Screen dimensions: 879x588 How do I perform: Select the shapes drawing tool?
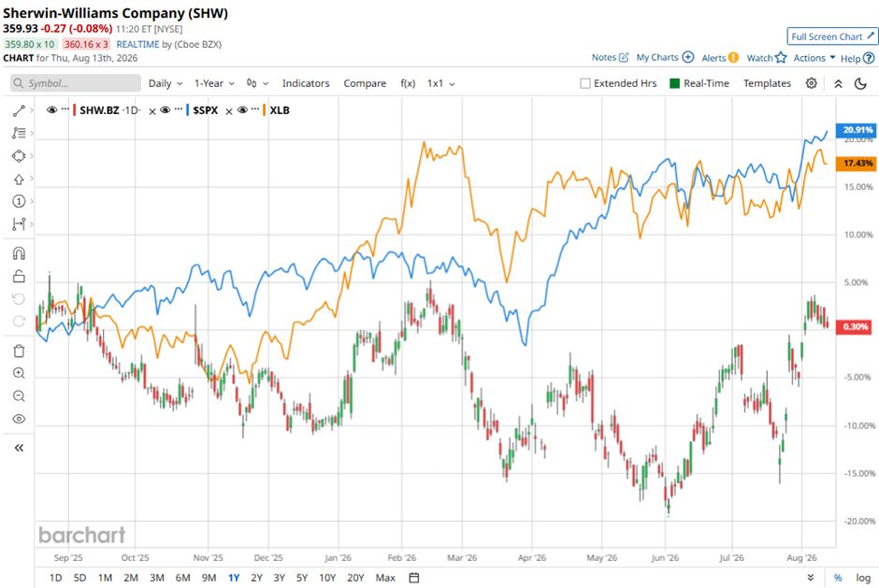(19, 156)
